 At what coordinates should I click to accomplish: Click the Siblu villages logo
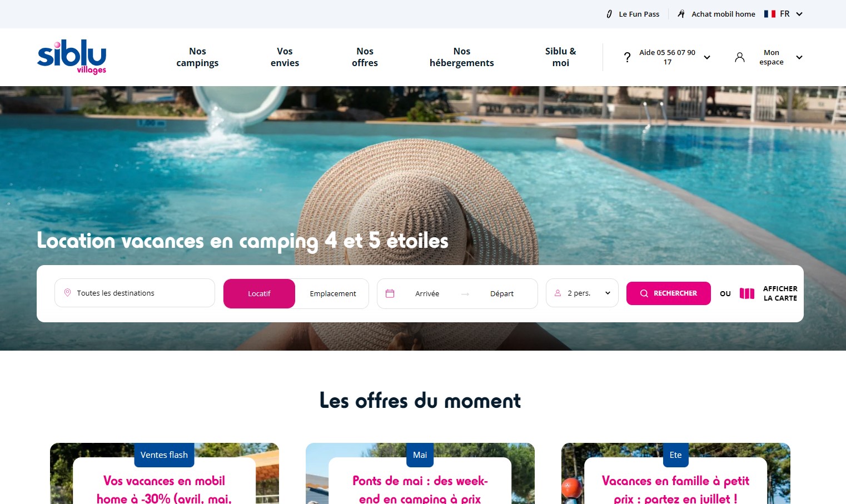pyautogui.click(x=72, y=57)
